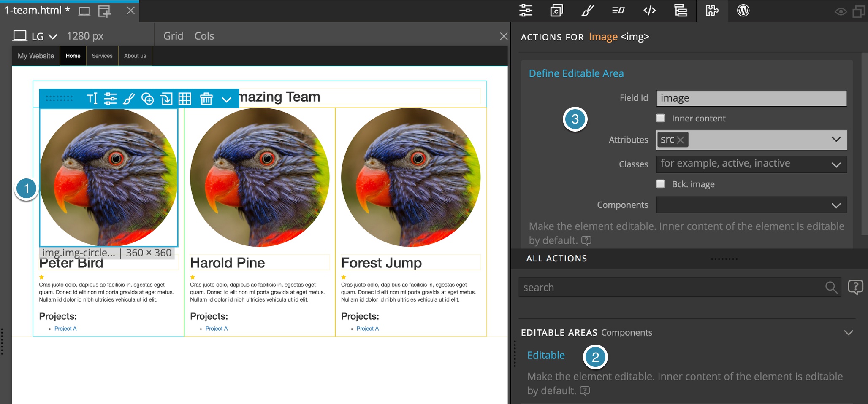Click the yellow star under Harold Pine

click(193, 277)
